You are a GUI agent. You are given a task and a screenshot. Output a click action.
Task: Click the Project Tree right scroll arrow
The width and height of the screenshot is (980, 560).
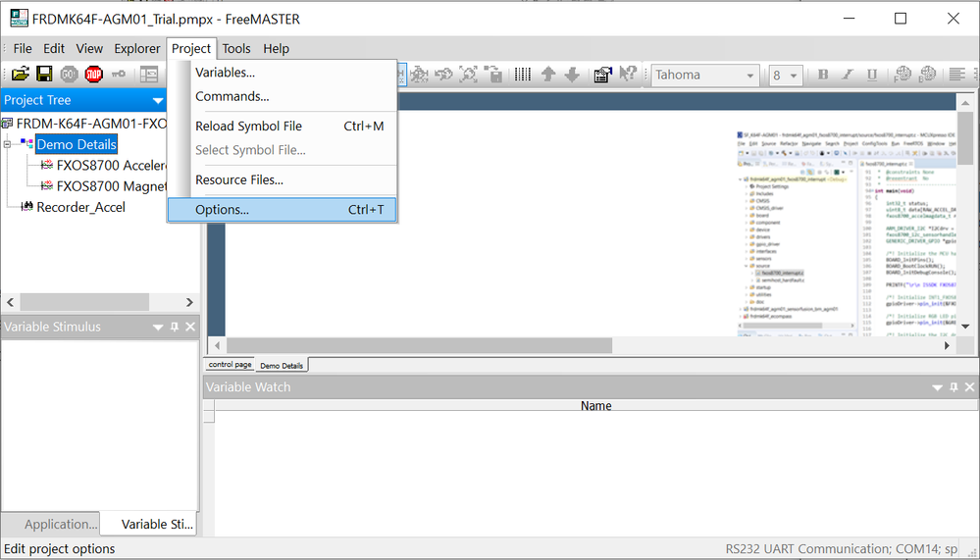click(190, 302)
